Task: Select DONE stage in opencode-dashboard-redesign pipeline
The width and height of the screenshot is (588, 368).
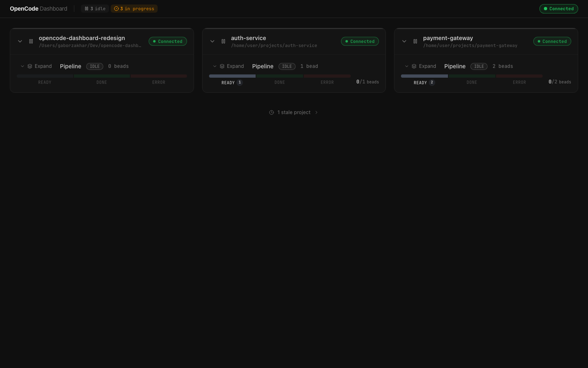Action: [x=102, y=83]
